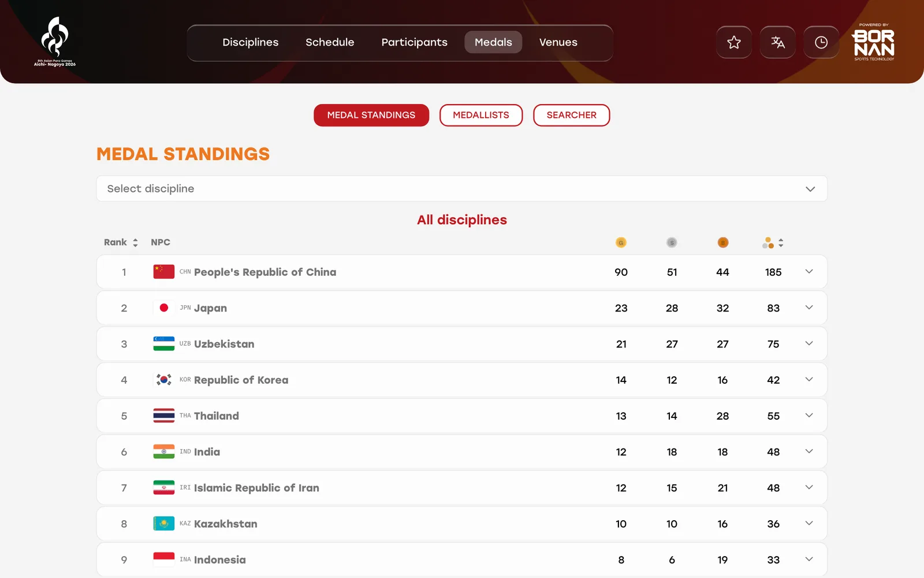924x578 pixels.
Task: Expand the Japan medal row
Action: click(809, 307)
